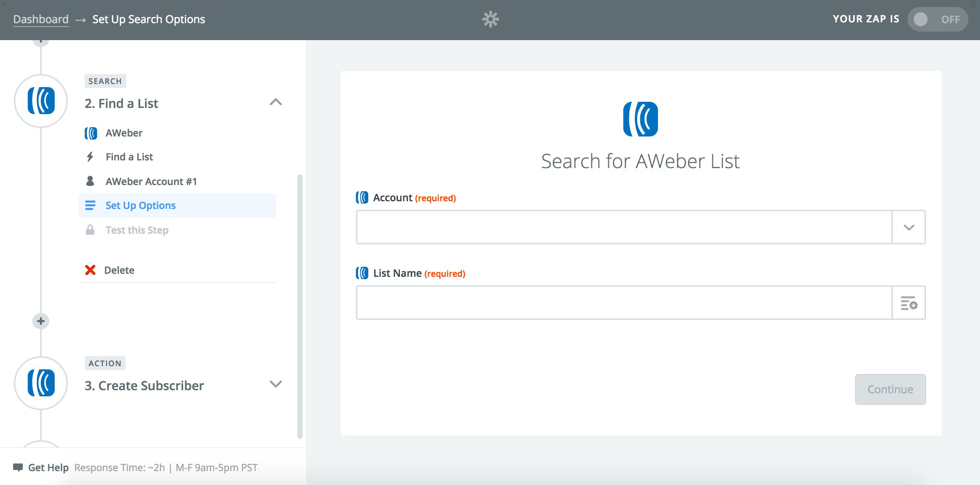Click the Search for AWeber List heading
Viewport: 980px width, 485px height.
641,161
